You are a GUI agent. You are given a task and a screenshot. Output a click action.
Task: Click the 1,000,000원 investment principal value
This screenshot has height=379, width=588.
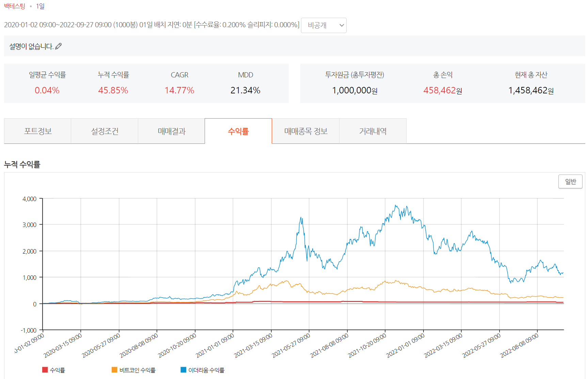[355, 90]
